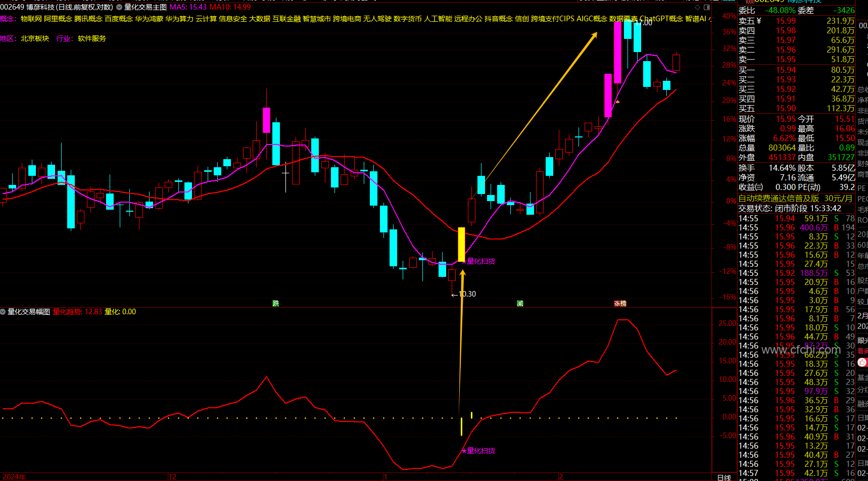Click the 信创 concept tag
The image size is (868, 481).
(522, 19)
